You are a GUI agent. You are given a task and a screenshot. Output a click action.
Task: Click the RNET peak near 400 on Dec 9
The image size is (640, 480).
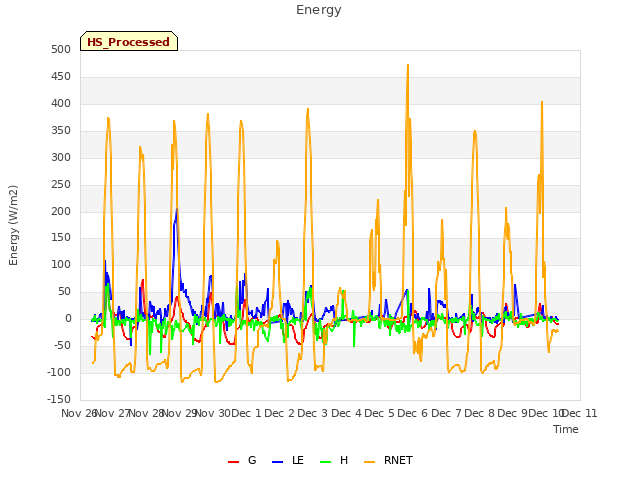point(542,102)
